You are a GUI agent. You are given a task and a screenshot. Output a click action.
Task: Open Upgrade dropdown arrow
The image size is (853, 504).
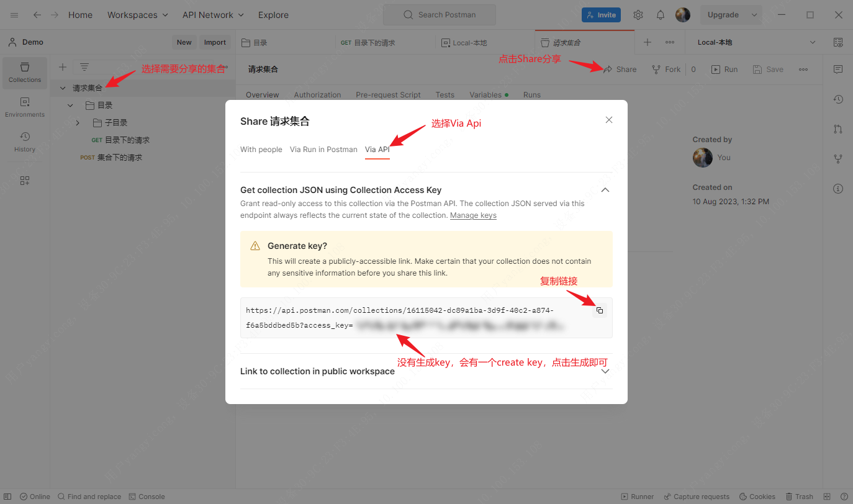click(x=754, y=15)
